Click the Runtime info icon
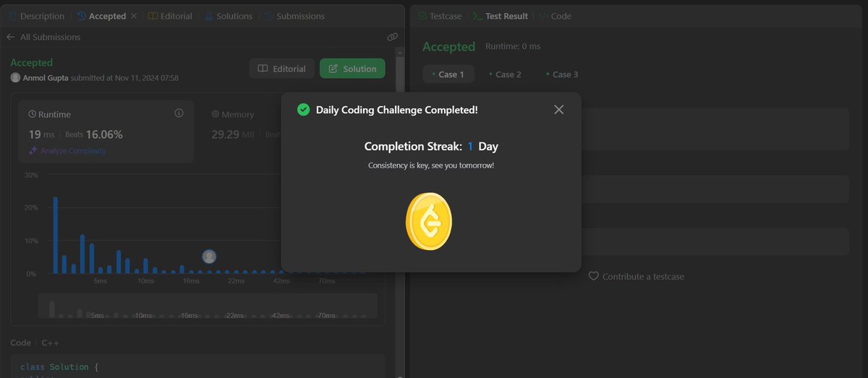This screenshot has width=868, height=378. pyautogui.click(x=179, y=113)
